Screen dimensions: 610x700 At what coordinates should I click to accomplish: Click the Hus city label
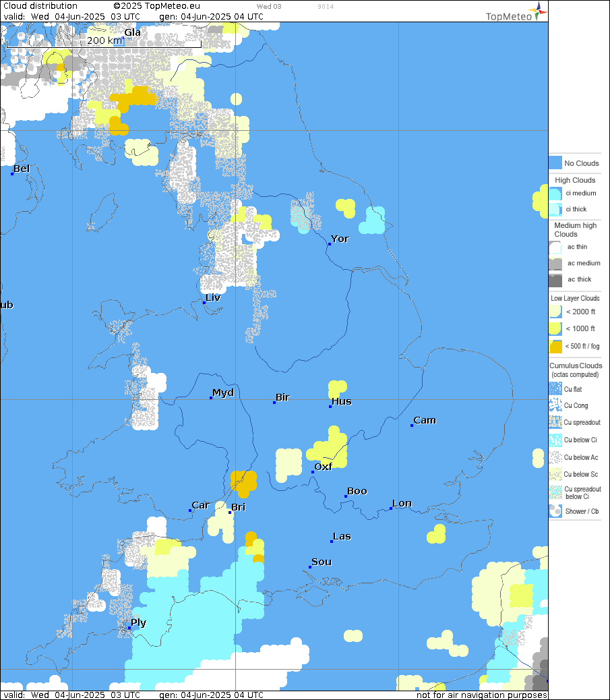point(342,402)
